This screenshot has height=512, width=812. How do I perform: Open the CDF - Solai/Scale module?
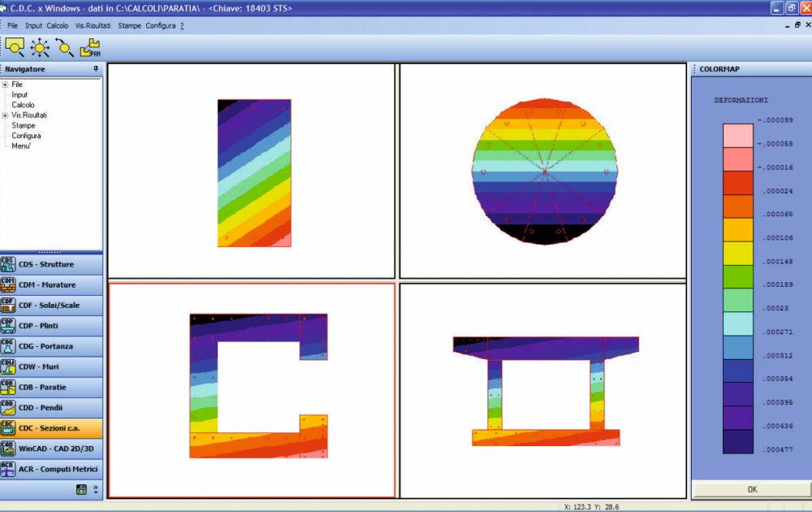(51, 306)
